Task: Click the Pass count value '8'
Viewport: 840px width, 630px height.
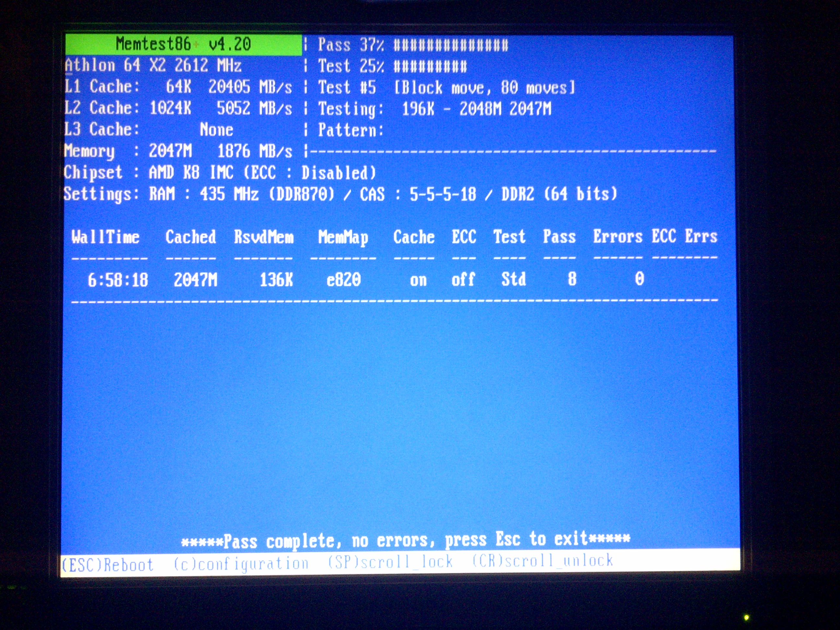Action: coord(572,279)
